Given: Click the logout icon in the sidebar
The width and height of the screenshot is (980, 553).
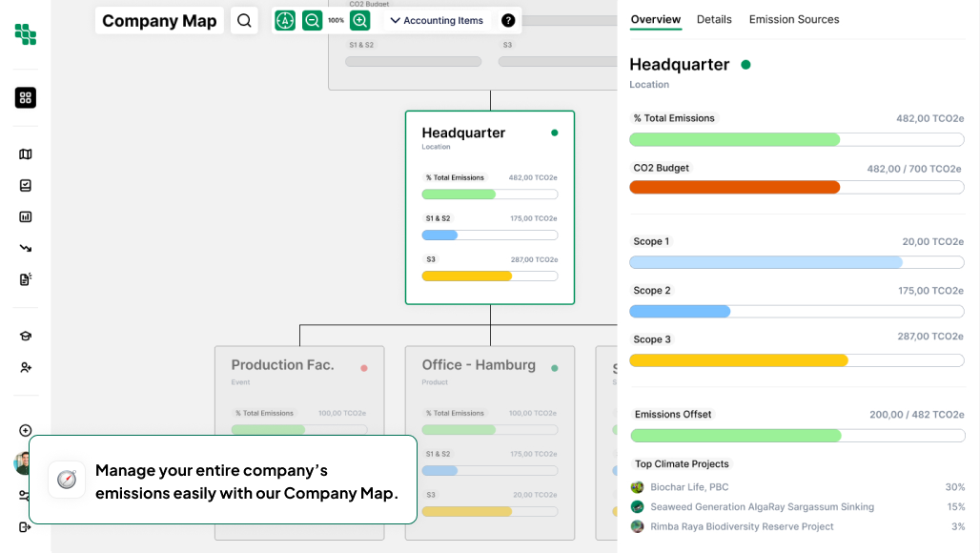Looking at the screenshot, I should pos(26,527).
